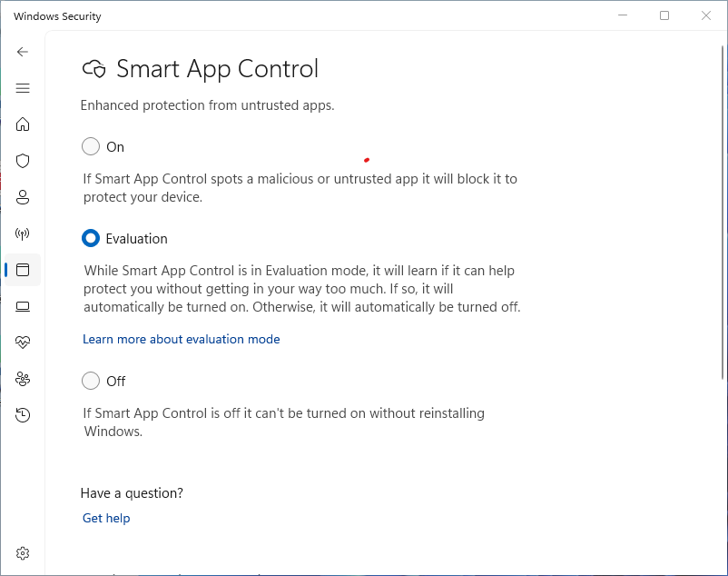Open Device security laptop icon
728x576 pixels.
(x=23, y=306)
